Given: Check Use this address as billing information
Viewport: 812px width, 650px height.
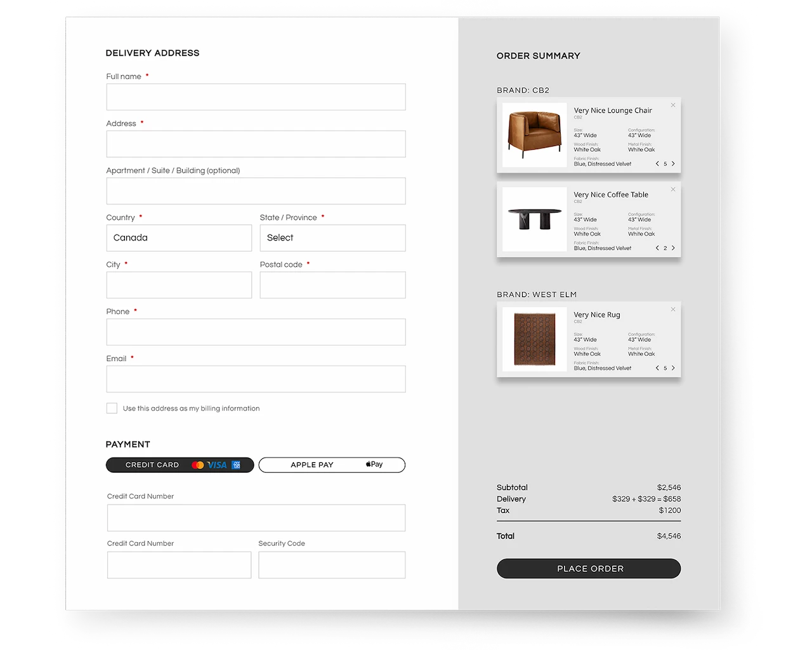Looking at the screenshot, I should point(112,408).
